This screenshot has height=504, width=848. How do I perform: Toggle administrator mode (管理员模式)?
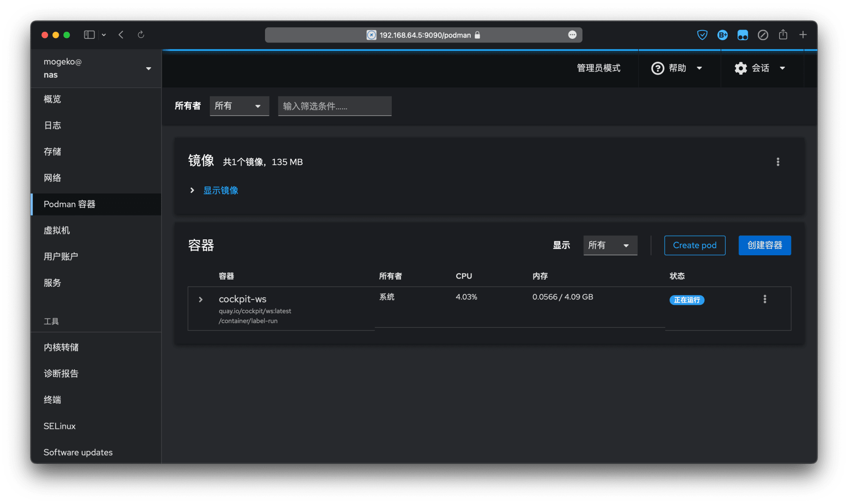click(598, 68)
